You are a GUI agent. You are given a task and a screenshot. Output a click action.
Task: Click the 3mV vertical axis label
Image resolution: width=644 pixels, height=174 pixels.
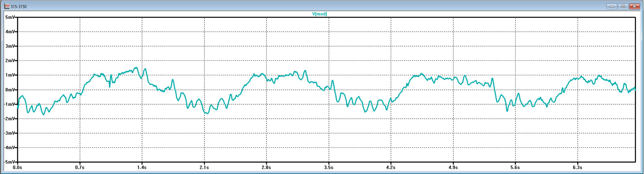pyautogui.click(x=10, y=46)
